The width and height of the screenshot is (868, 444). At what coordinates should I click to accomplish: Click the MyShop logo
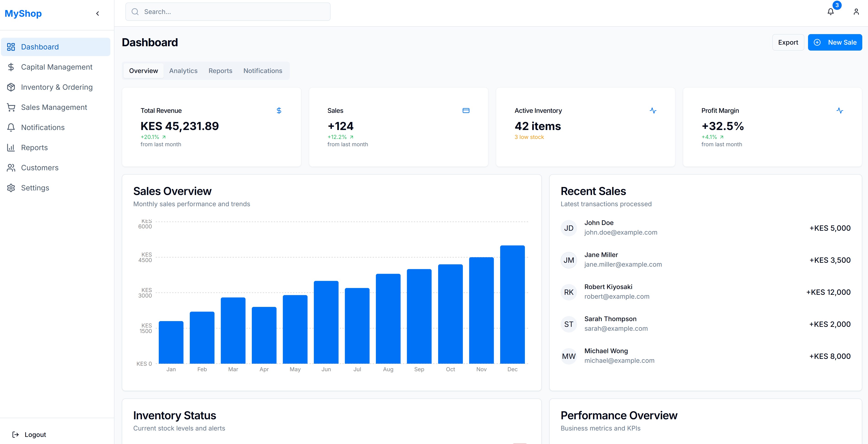point(23,14)
